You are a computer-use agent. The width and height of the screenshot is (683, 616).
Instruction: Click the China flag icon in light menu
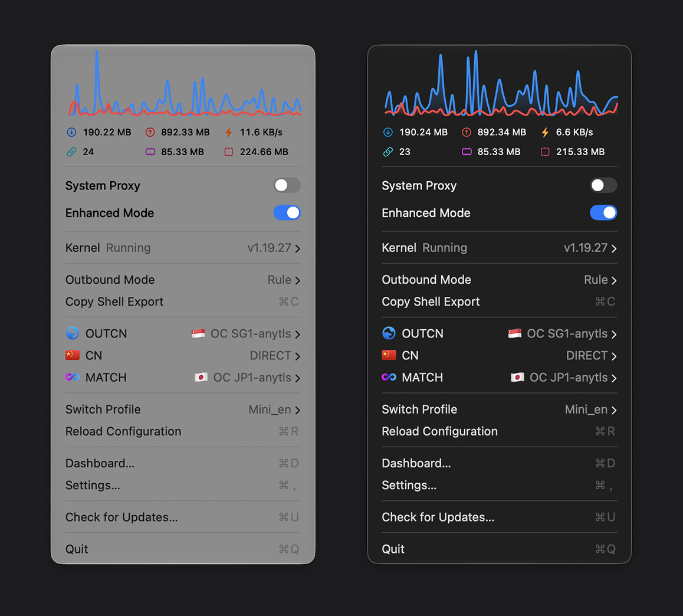coord(73,355)
